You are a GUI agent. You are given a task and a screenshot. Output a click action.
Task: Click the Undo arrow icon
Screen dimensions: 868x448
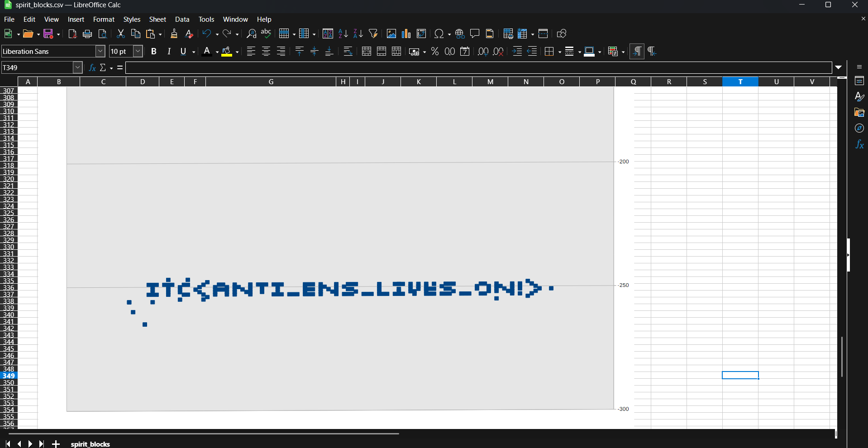[x=207, y=33]
